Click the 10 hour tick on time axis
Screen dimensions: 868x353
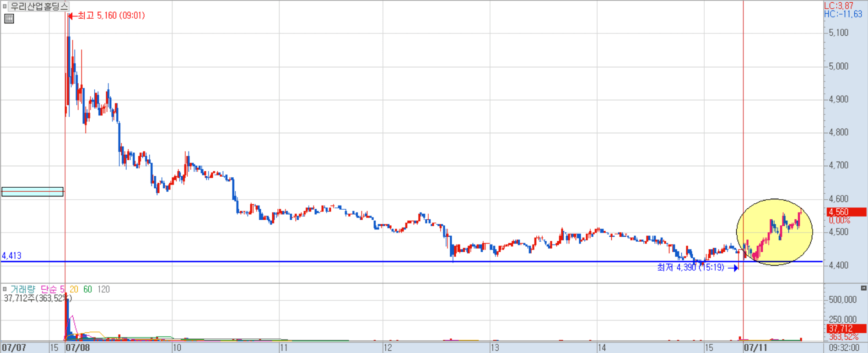coord(177,348)
